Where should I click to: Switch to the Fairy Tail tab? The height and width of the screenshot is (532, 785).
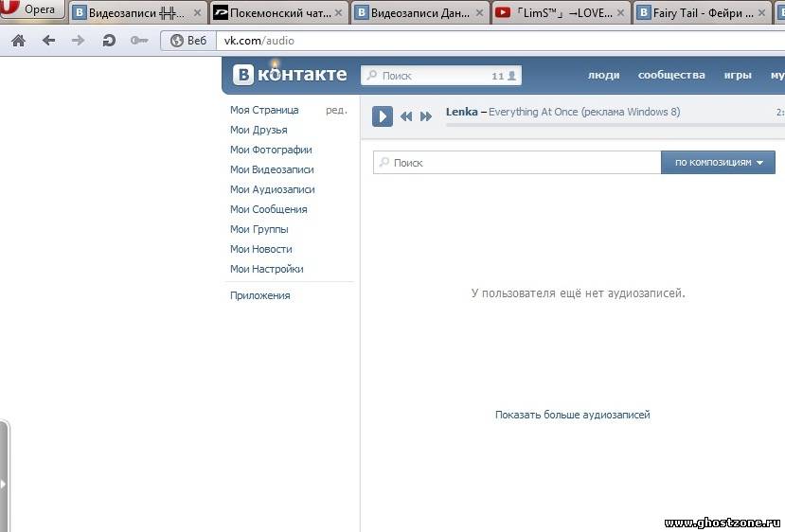[x=702, y=13]
